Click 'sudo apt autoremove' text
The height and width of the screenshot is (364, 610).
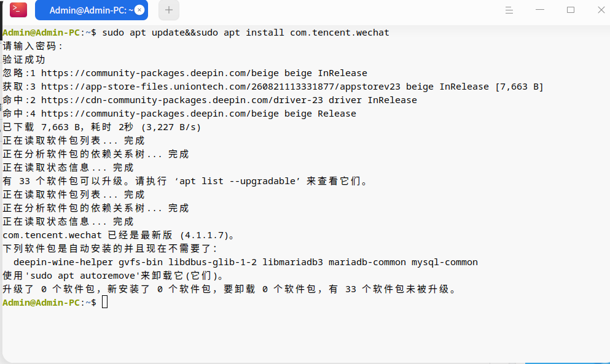[x=82, y=276]
